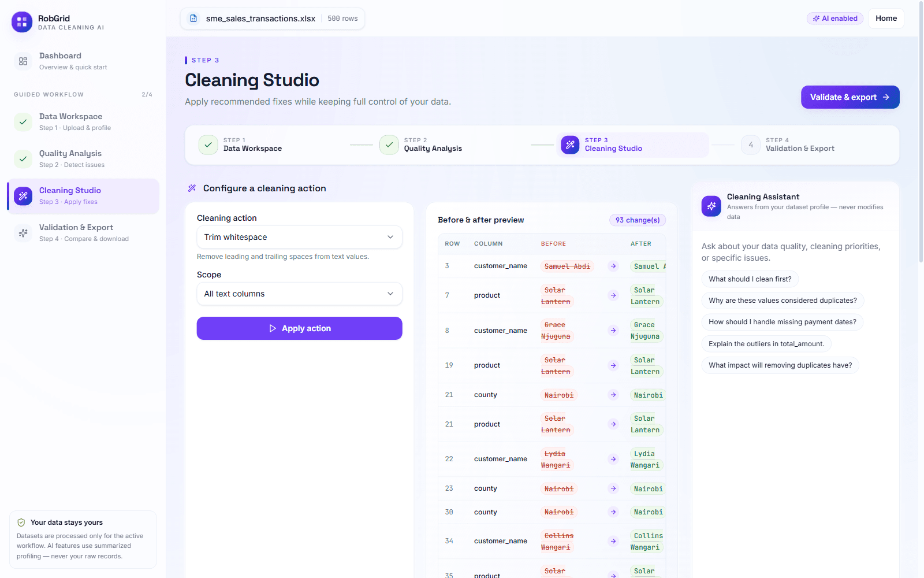Open the Scope dropdown showing All text columns
Screen dimensions: 924x578
299,294
